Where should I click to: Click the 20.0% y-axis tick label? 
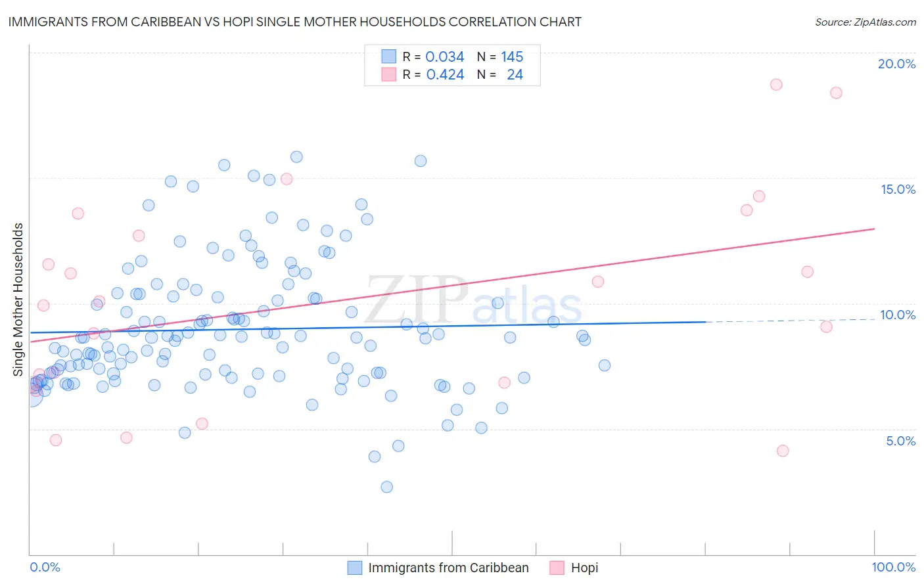tap(896, 64)
